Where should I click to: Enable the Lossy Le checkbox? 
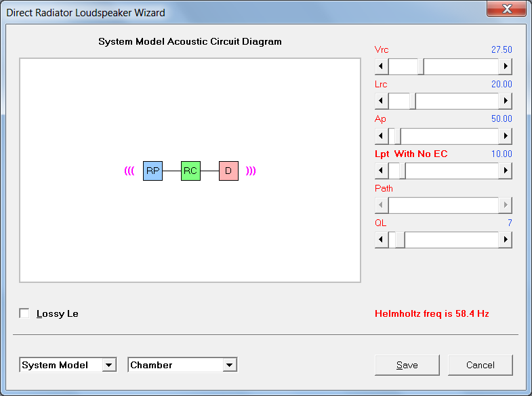tap(24, 313)
